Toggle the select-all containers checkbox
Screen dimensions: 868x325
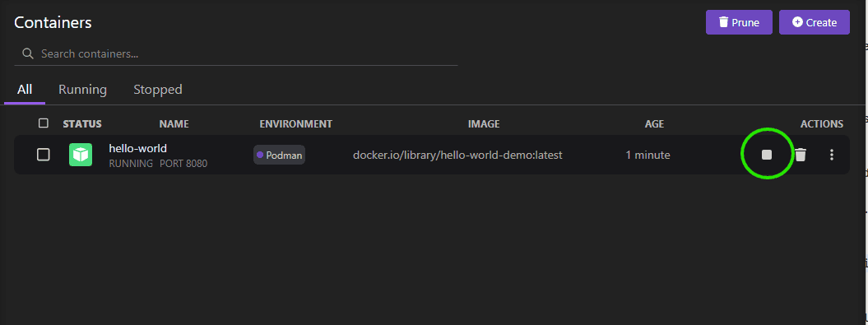pos(43,123)
